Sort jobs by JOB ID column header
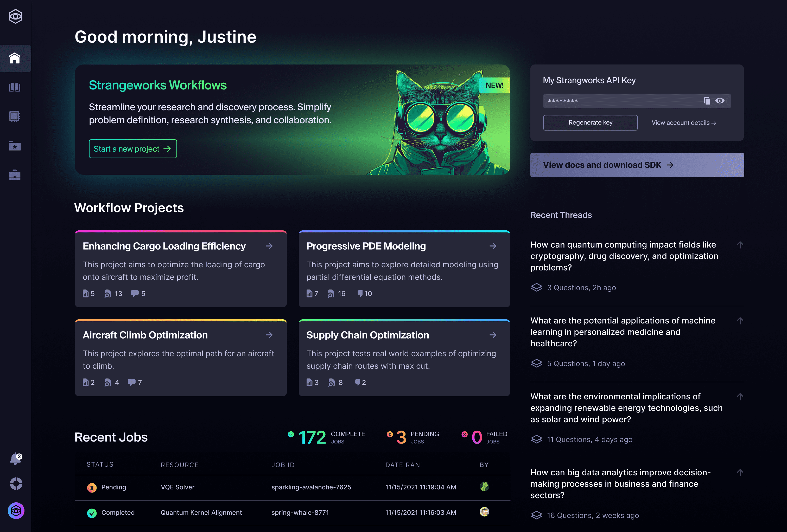Screen dimensions: 787x532 [283, 465]
